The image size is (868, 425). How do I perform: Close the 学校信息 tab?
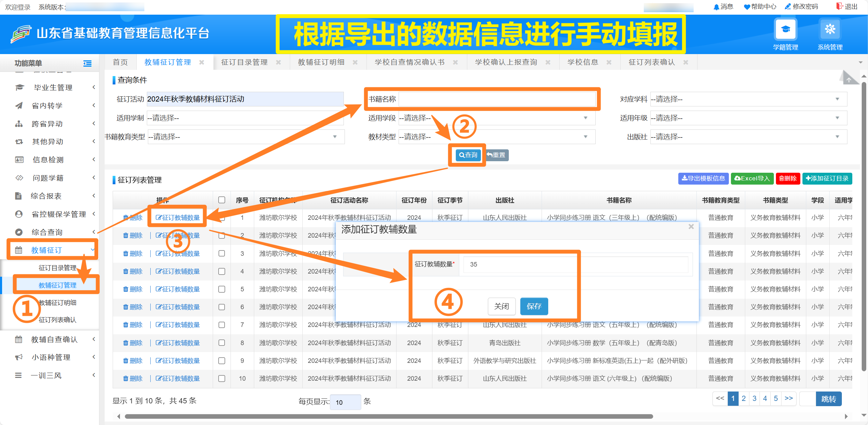[x=609, y=62]
